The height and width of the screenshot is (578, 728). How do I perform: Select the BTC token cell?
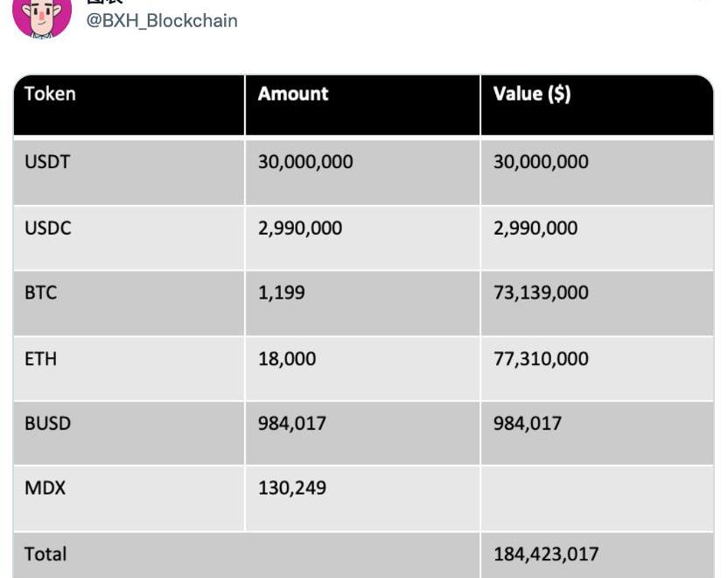129,303
